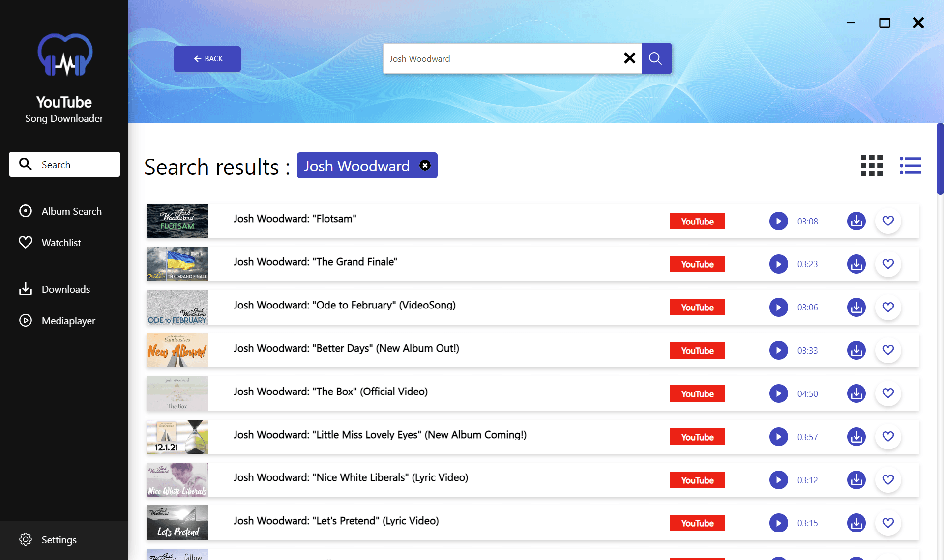The height and width of the screenshot is (560, 944).
Task: Favorite "Let's Pretend" with heart icon
Action: pyautogui.click(x=888, y=523)
